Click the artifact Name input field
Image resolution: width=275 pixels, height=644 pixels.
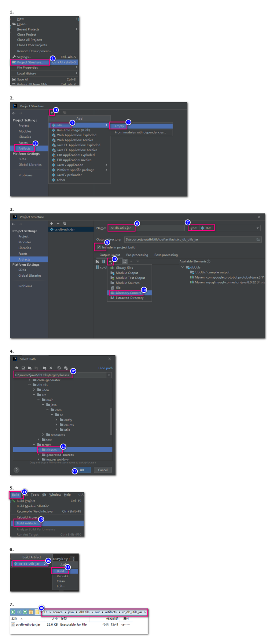146,228
